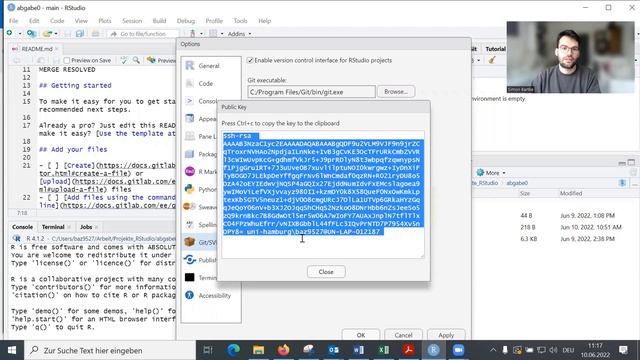Select the Console options icon
This screenshot has width=640, height=360.
coord(189,101)
